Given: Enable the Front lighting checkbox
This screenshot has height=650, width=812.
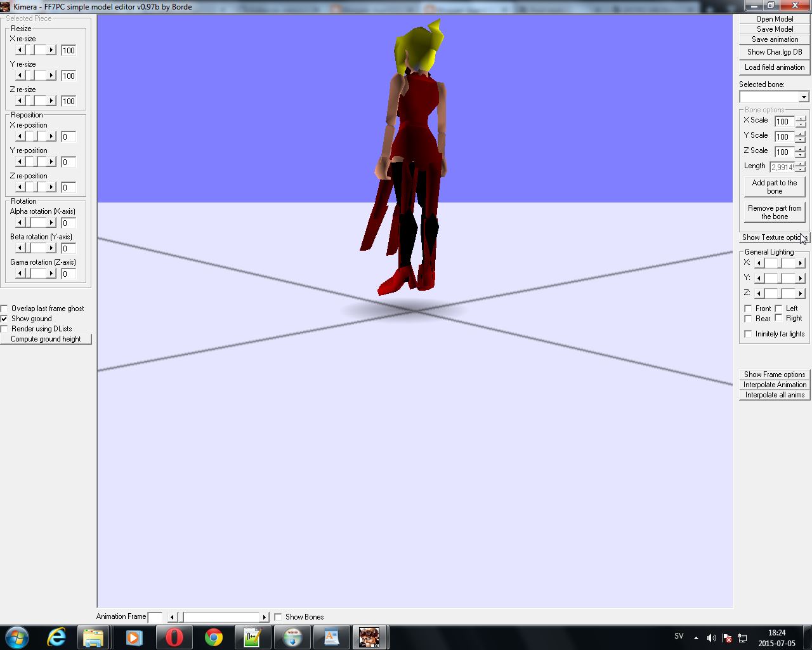Looking at the screenshot, I should (x=748, y=308).
